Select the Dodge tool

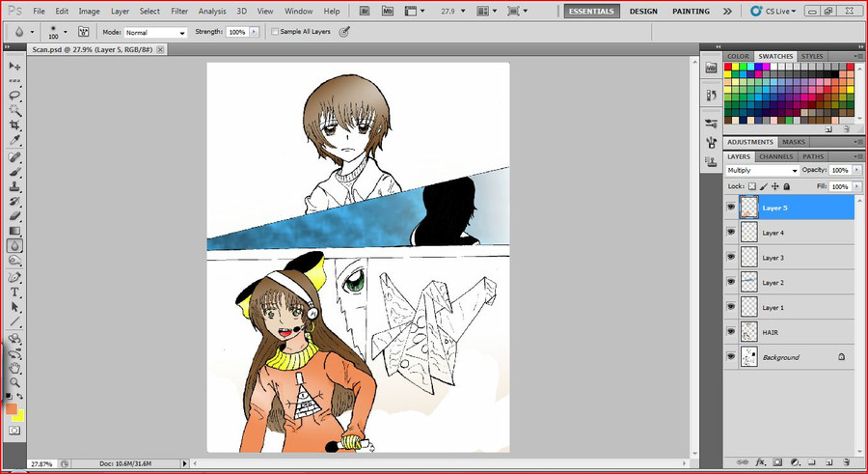point(14,261)
